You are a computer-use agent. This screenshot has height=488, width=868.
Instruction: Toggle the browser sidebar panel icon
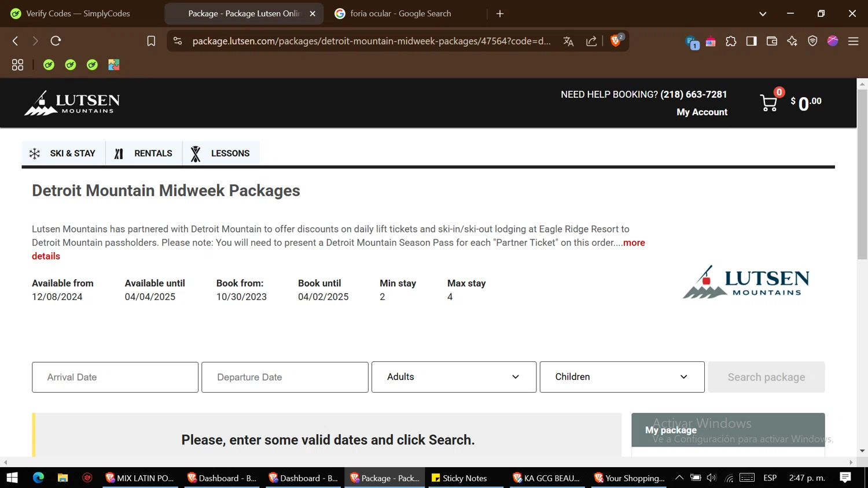click(751, 41)
